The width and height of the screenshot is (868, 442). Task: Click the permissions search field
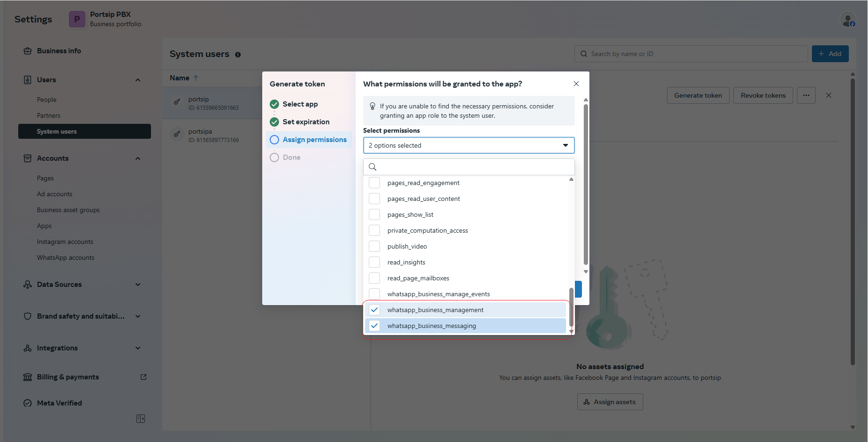click(472, 167)
